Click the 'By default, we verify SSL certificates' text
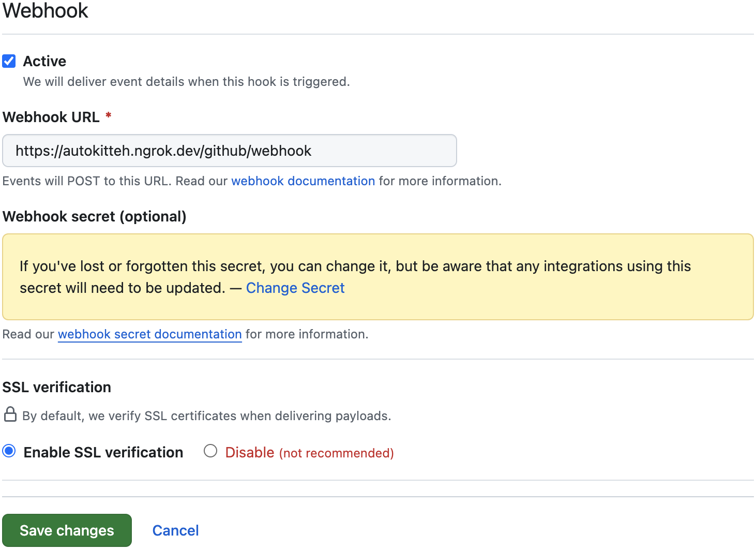Image resolution: width=756 pixels, height=549 pixels. coord(207,416)
